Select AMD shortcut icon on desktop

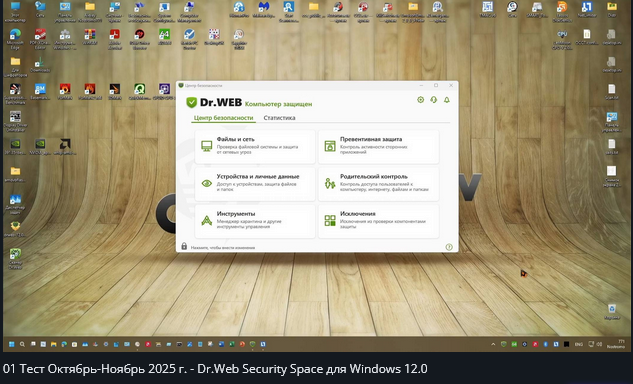coord(65,147)
